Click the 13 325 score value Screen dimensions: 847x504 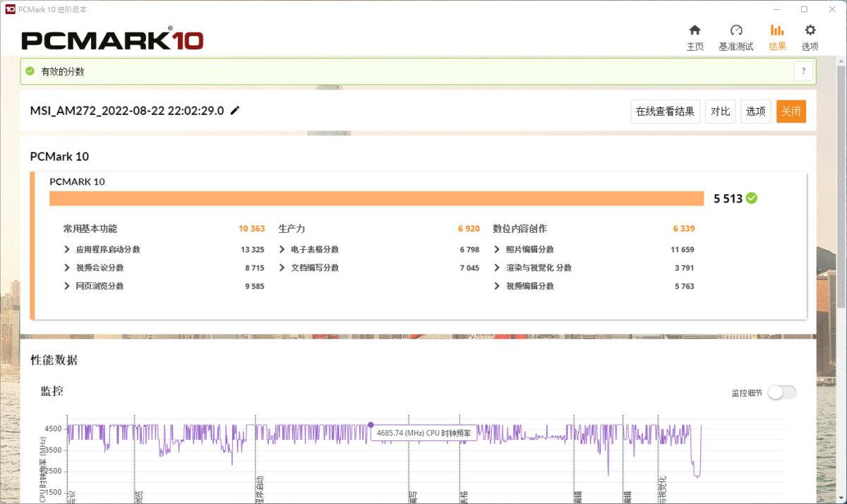(253, 249)
